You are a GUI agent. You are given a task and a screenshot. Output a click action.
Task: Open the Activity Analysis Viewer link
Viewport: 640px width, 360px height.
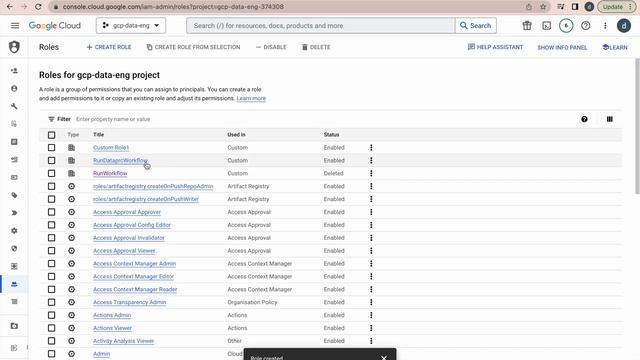click(x=124, y=341)
